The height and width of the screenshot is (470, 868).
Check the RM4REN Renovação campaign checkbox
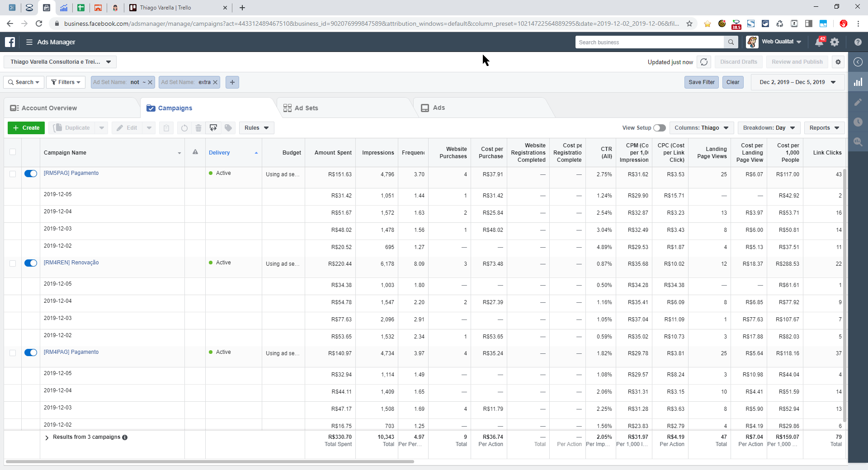pyautogui.click(x=13, y=263)
